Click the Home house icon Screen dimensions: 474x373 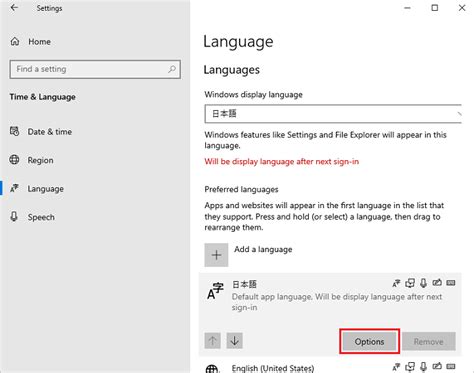(15, 42)
